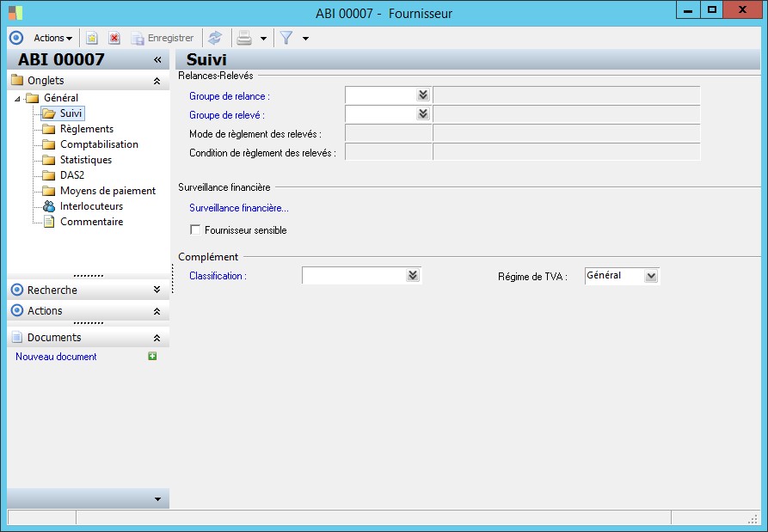Expand the Classification dropdown
Screen dimensions: 768x532
(x=413, y=276)
